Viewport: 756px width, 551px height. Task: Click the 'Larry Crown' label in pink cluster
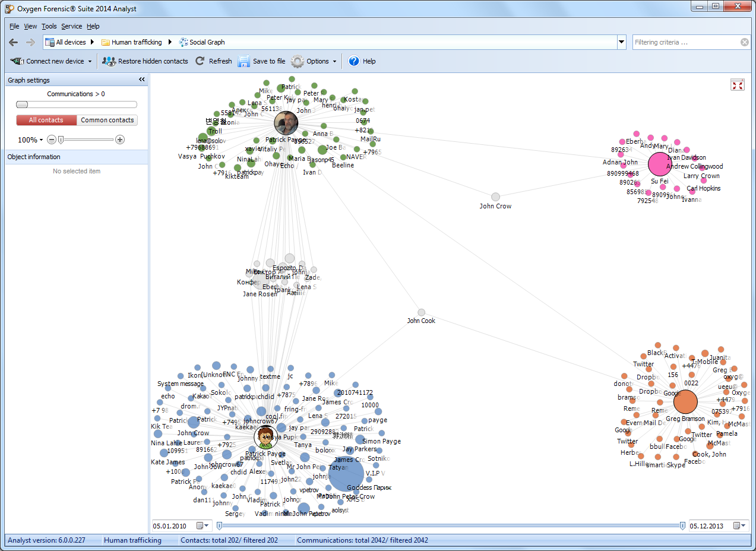[701, 176]
